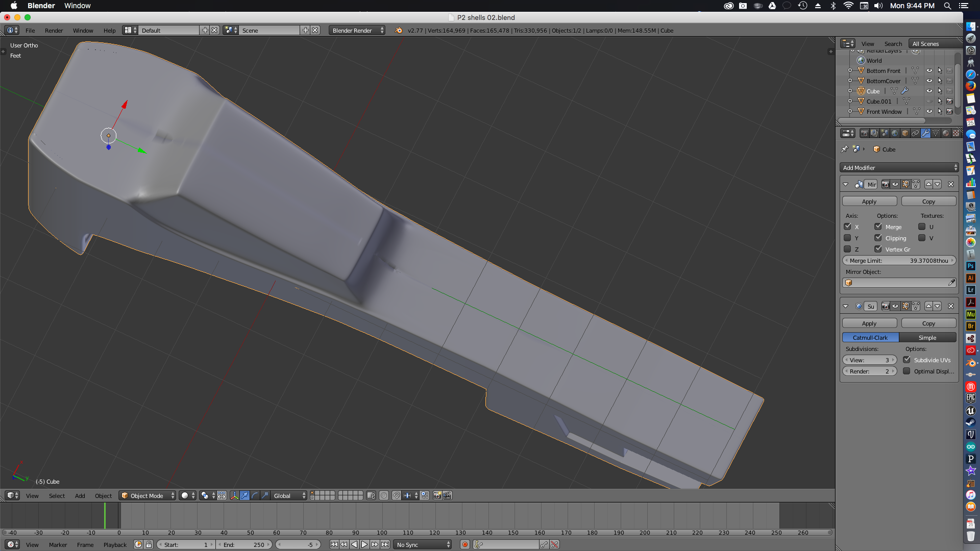Open the World properties tab

point(895,133)
